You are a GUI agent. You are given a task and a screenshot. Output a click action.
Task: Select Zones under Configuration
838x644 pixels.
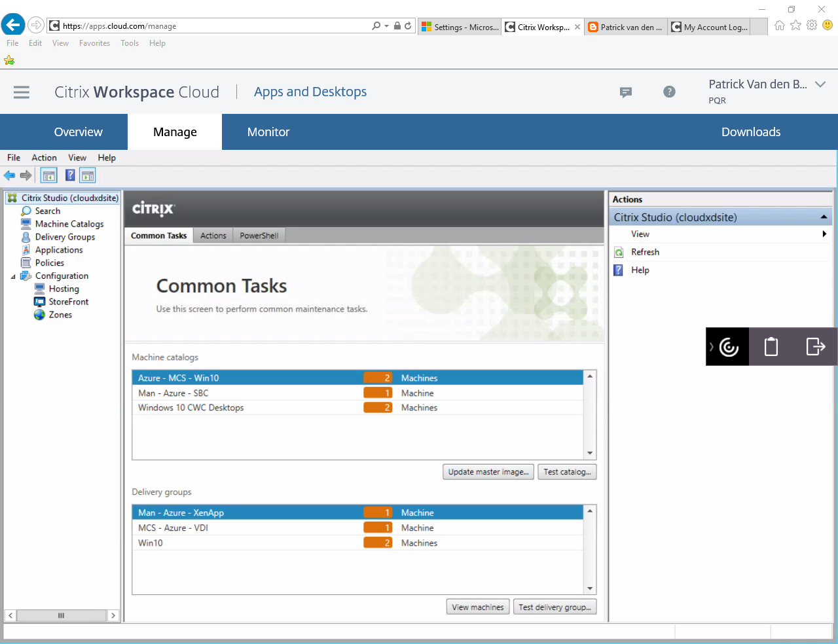point(60,315)
